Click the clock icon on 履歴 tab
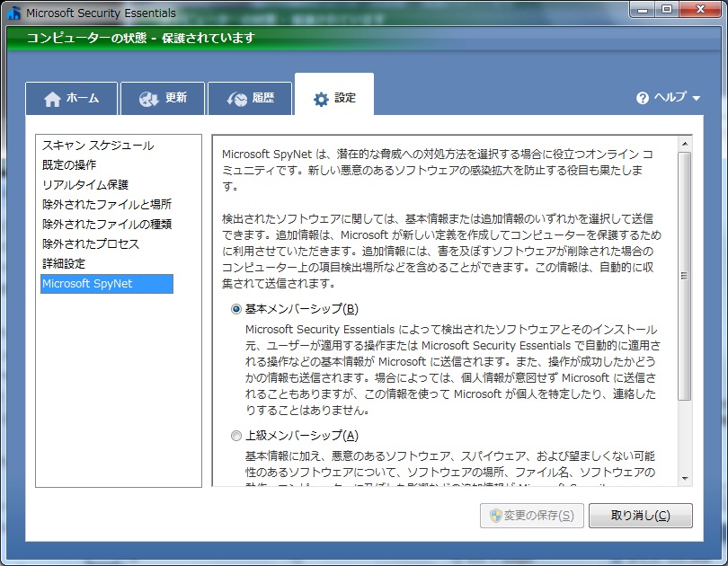 point(236,99)
